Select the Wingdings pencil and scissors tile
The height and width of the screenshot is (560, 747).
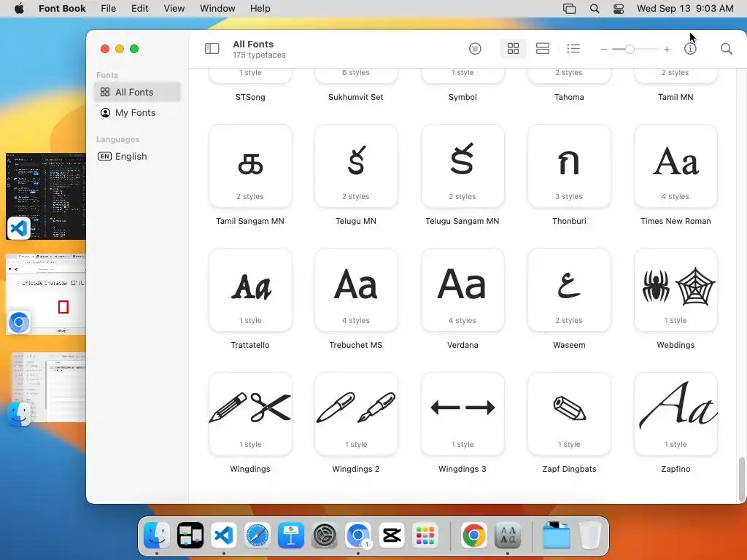[x=250, y=414]
